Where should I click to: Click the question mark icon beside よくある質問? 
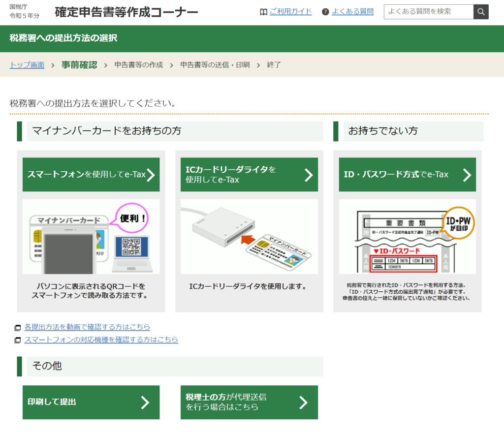(x=325, y=12)
